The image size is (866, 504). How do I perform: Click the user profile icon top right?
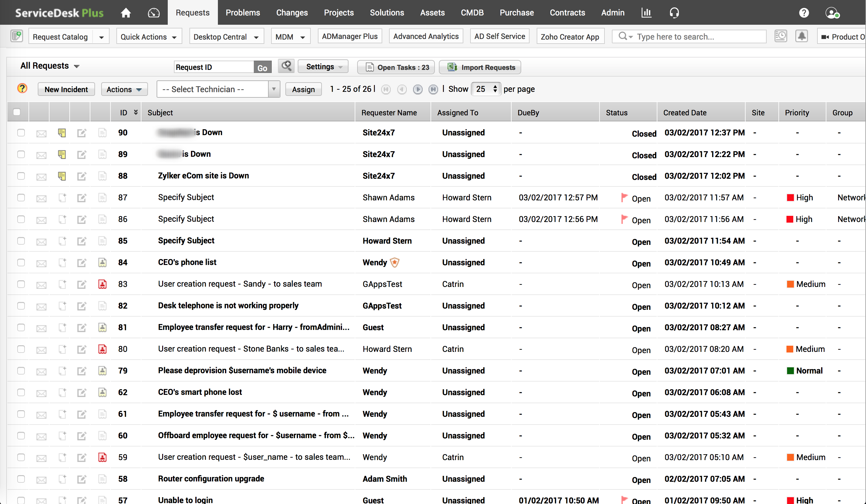click(x=832, y=13)
